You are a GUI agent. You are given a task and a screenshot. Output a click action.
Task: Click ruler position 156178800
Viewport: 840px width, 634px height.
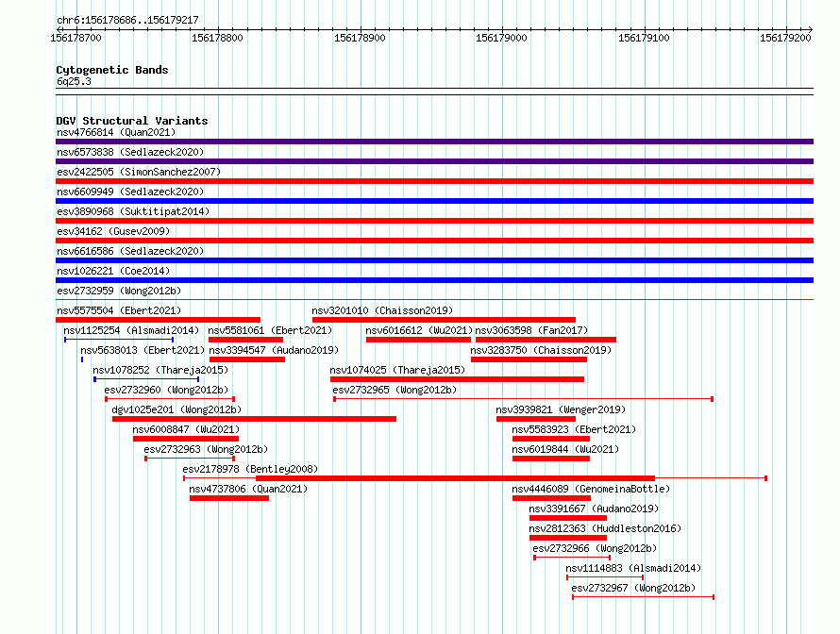(217, 38)
